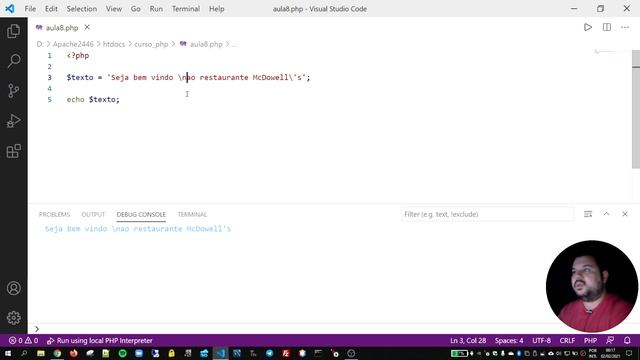Close the bottom panel
The image size is (640, 360).
(x=625, y=214)
